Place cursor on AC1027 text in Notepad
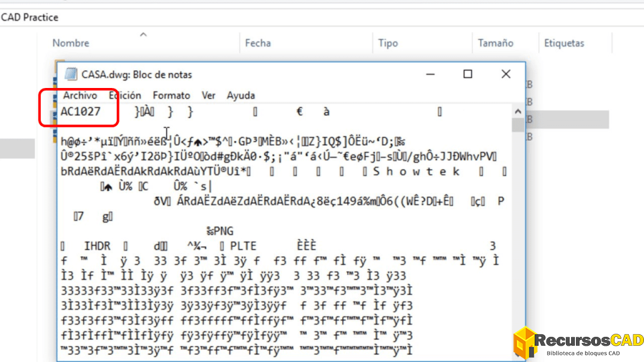644x362 pixels. coord(80,112)
